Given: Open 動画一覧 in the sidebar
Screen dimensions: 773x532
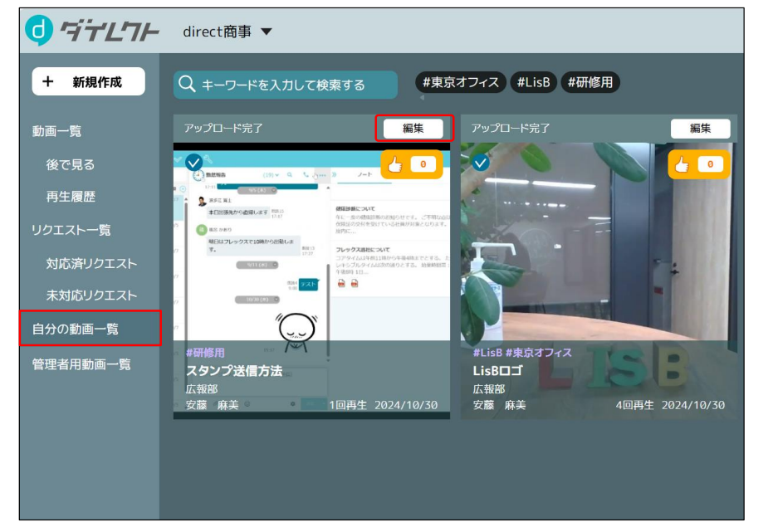Looking at the screenshot, I should tap(56, 131).
